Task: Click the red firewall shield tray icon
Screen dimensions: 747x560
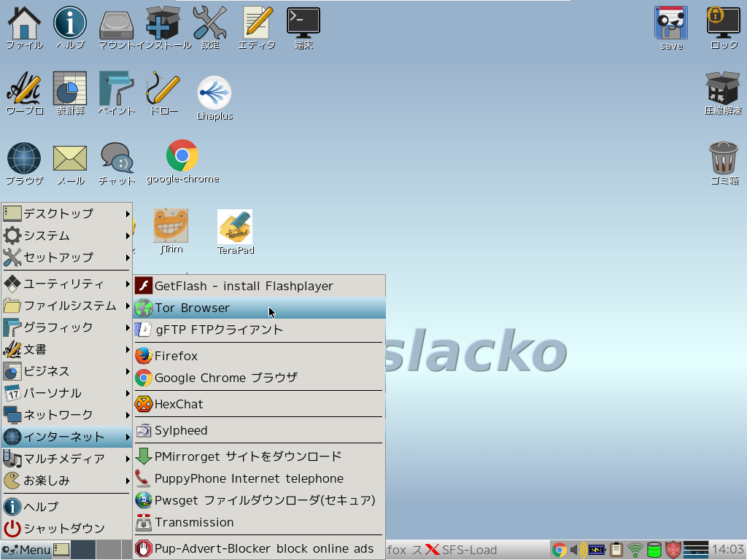Action: tap(673, 550)
